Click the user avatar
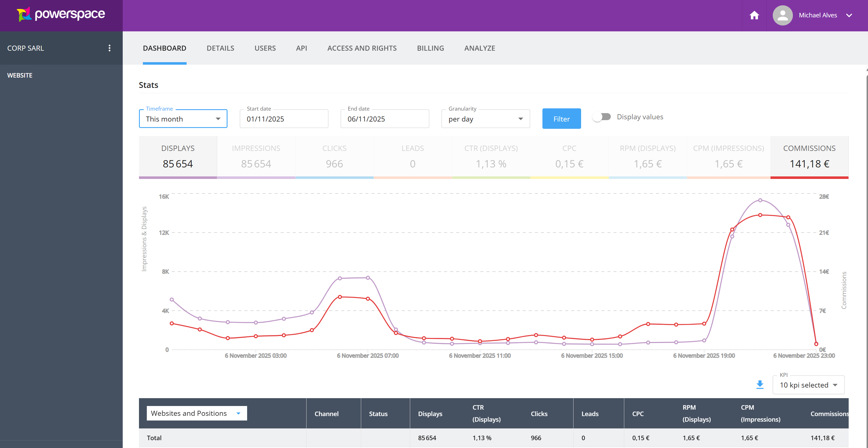The image size is (868, 448). click(x=783, y=15)
